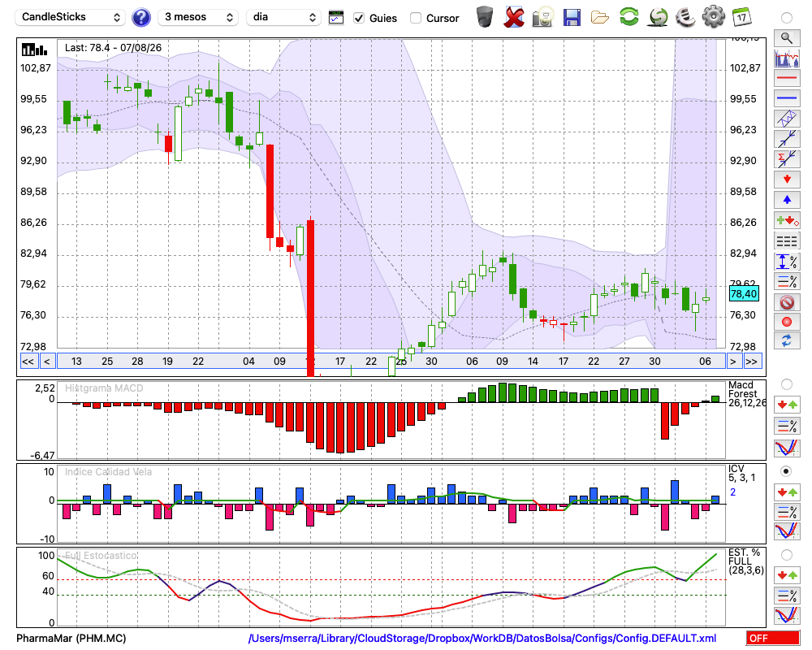Select the red horizontal line tool

tap(787, 78)
